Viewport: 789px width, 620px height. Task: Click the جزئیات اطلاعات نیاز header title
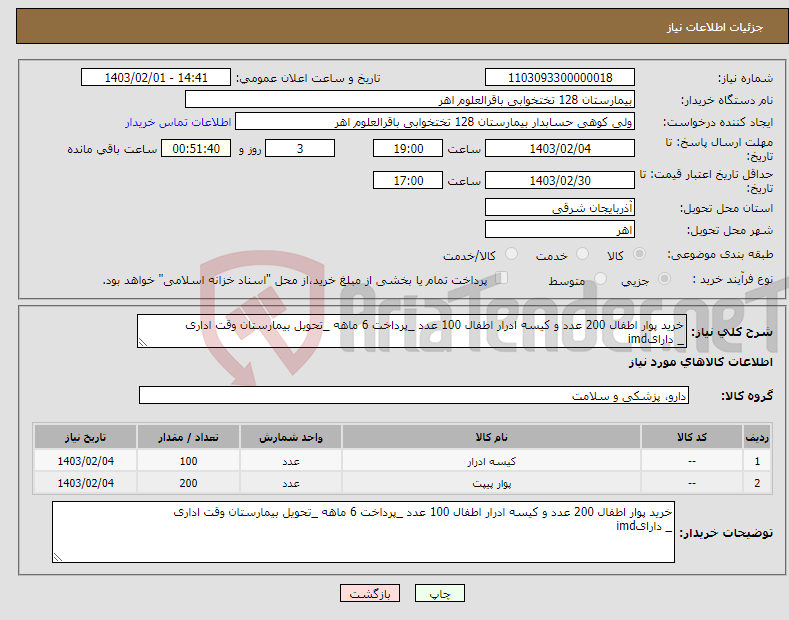[x=715, y=27]
